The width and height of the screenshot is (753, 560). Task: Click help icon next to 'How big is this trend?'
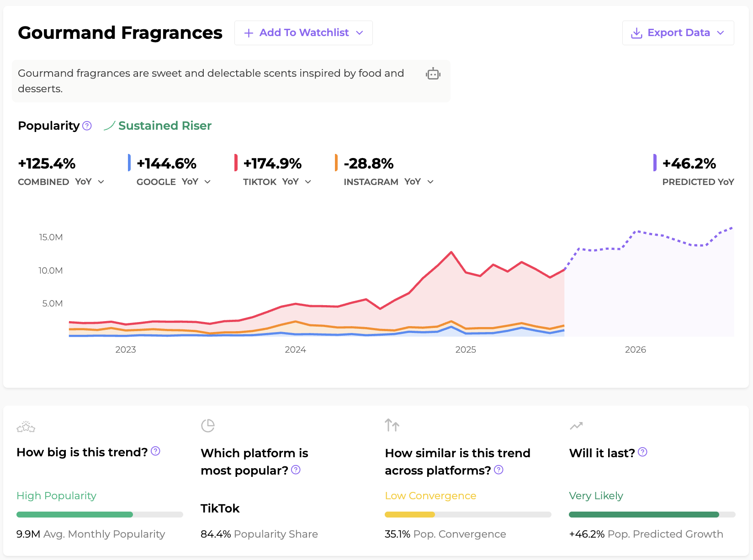(x=155, y=451)
